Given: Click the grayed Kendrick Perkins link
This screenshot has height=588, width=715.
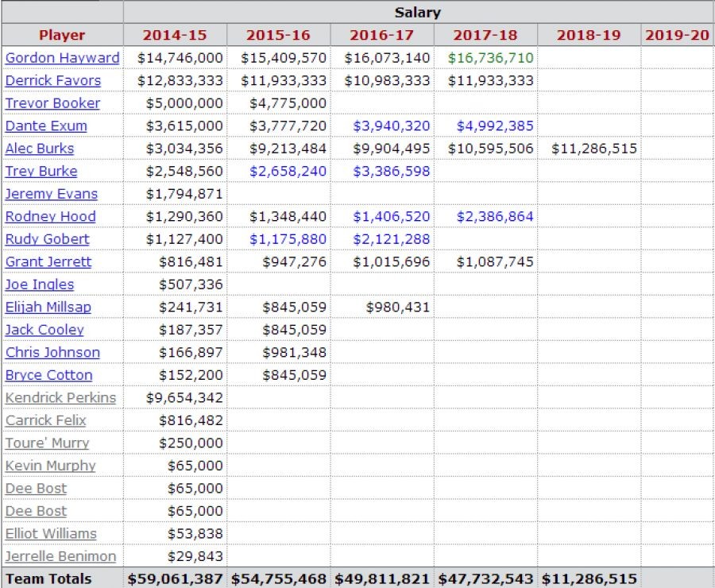Looking at the screenshot, I should point(60,397).
